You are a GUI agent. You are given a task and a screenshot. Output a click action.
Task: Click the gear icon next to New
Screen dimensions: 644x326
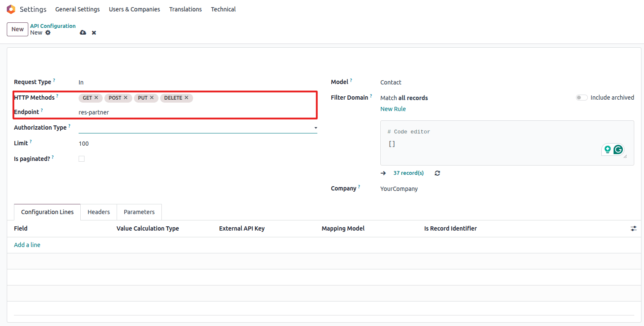point(48,33)
